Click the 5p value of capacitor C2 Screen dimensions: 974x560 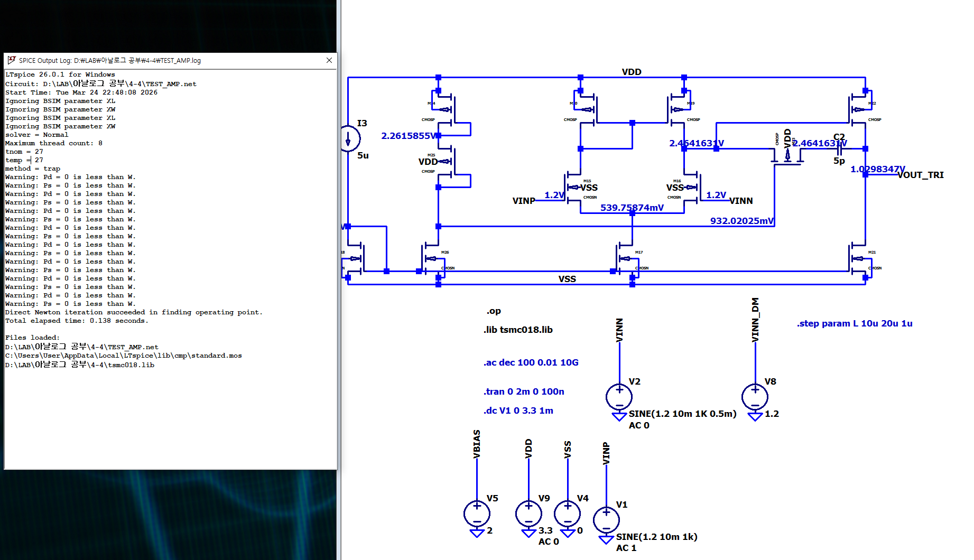(x=839, y=161)
